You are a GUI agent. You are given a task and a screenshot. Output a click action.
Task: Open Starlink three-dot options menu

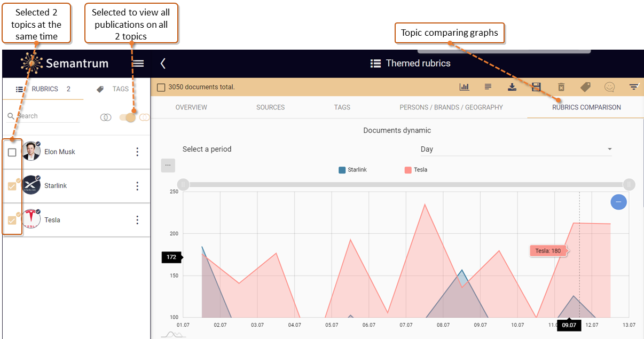click(137, 186)
